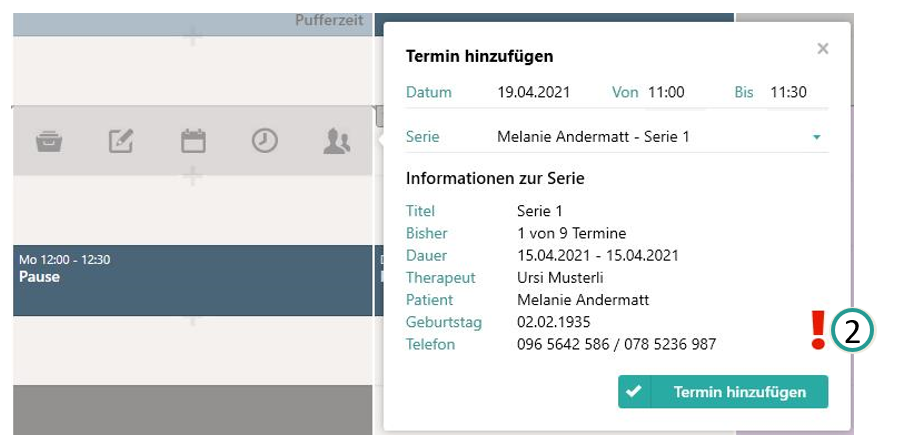Click the Pufferzeit header bar

click(x=192, y=20)
